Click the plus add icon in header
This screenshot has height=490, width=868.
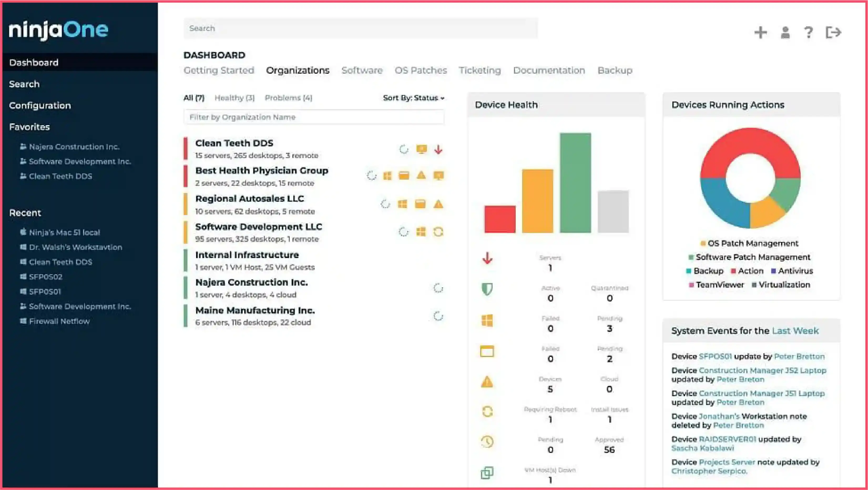[x=760, y=33]
